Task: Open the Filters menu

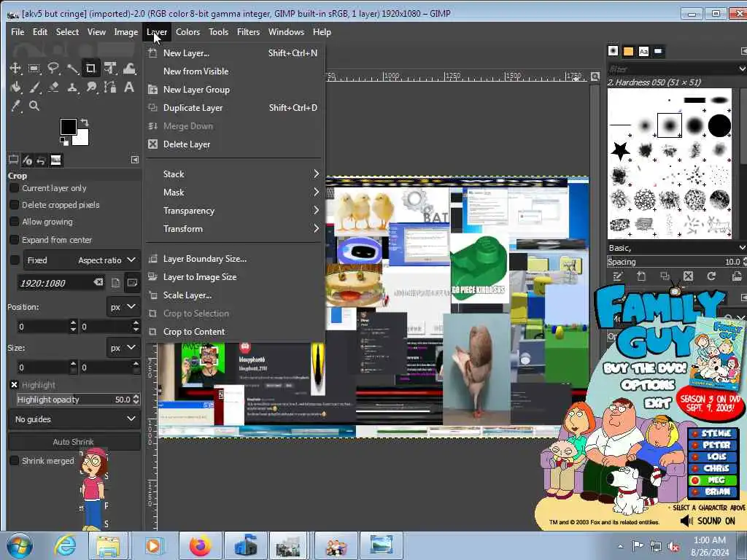Action: click(248, 32)
